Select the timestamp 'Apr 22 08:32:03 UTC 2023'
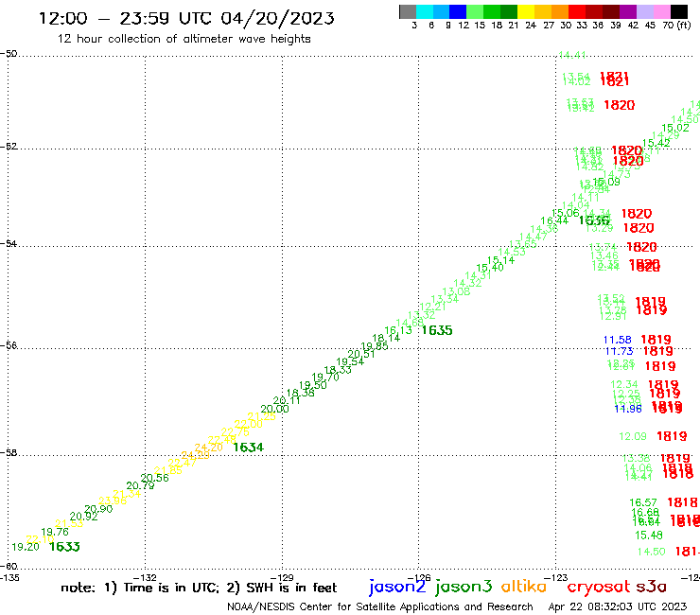Viewport: 700px width, 615px height. point(618,606)
